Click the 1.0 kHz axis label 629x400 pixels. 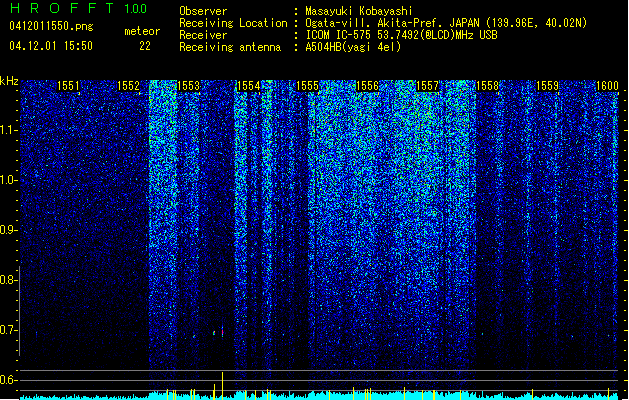(8, 180)
